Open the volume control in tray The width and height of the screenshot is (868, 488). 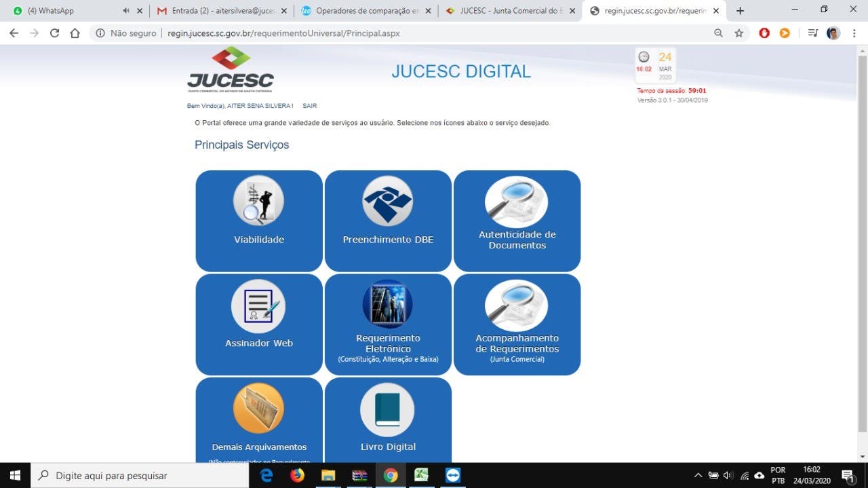point(729,475)
